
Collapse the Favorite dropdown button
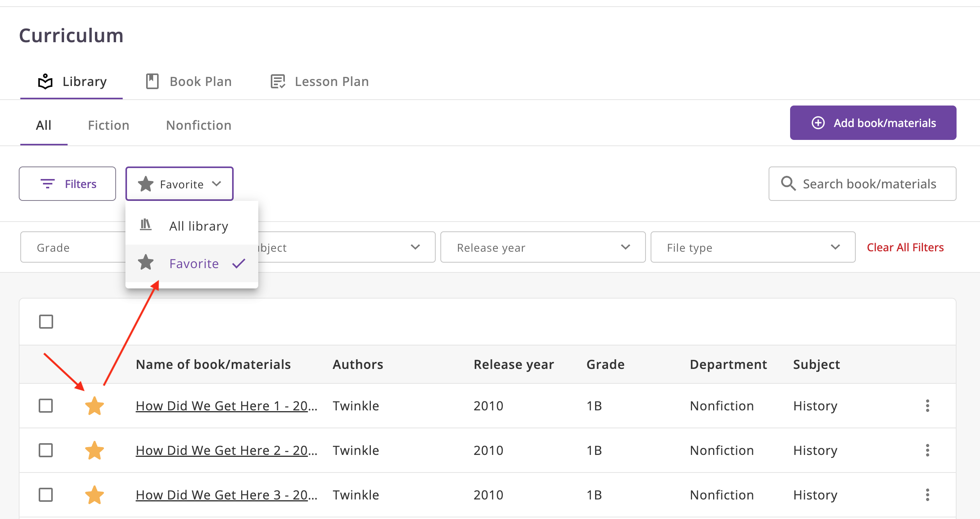coord(179,184)
